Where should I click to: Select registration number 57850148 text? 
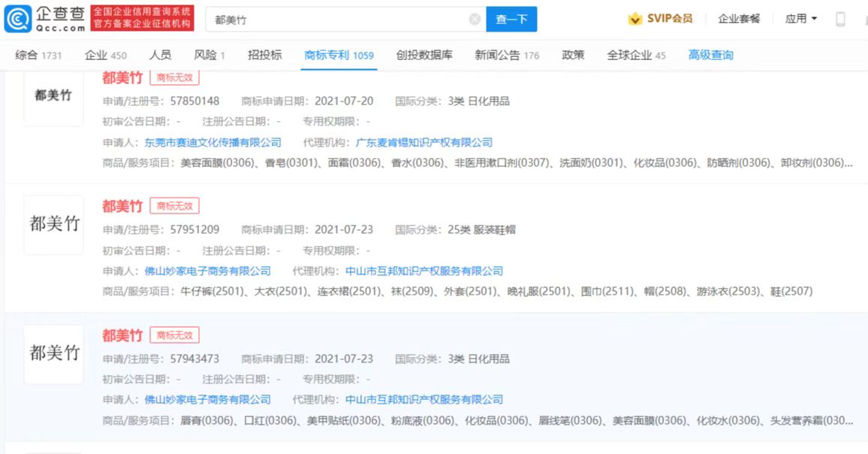pos(194,101)
